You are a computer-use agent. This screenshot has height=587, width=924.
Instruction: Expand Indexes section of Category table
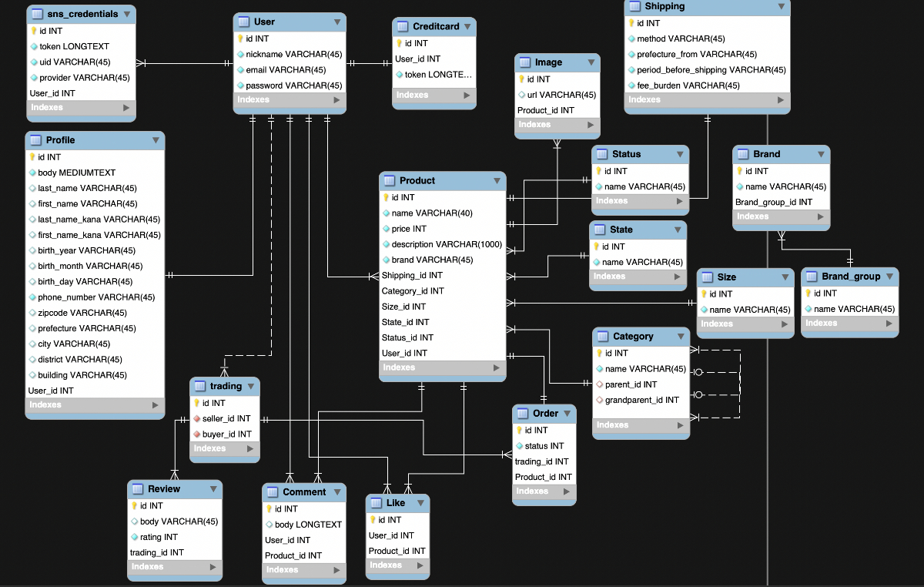click(x=681, y=425)
